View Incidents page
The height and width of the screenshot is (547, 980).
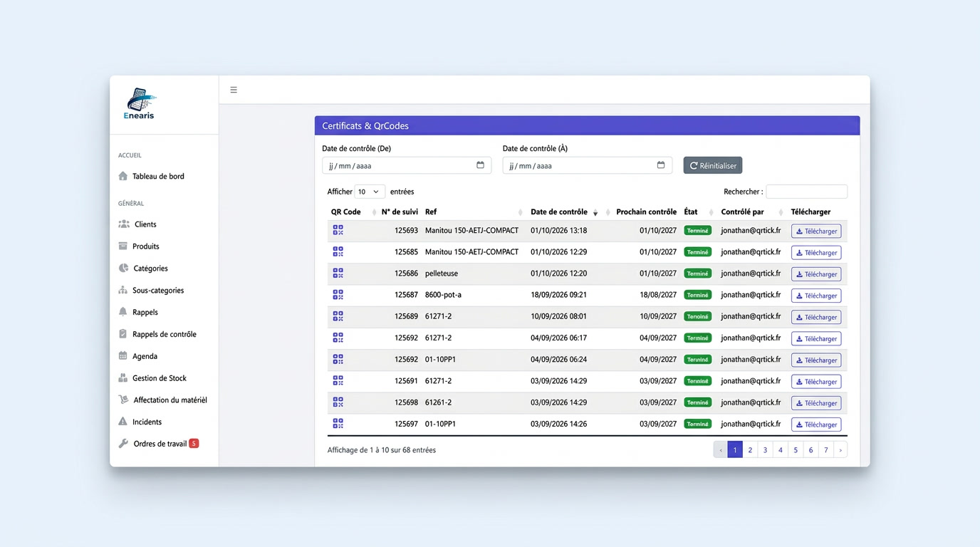click(x=140, y=422)
